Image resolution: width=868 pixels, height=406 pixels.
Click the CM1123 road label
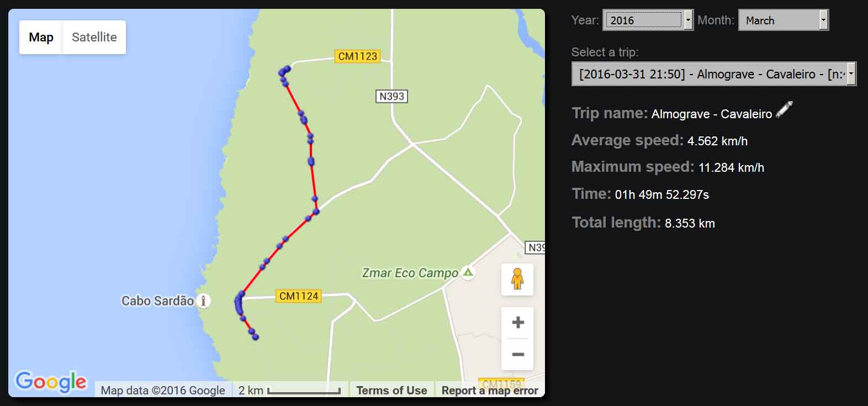pyautogui.click(x=358, y=56)
